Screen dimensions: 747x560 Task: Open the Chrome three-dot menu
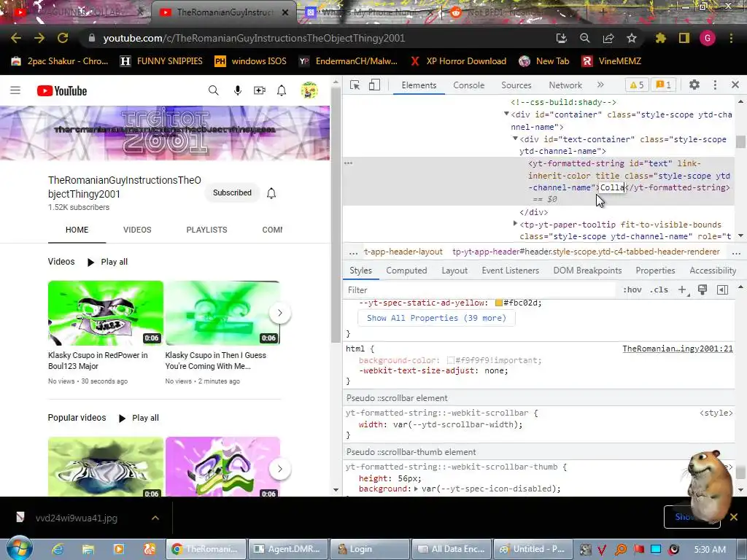(731, 38)
